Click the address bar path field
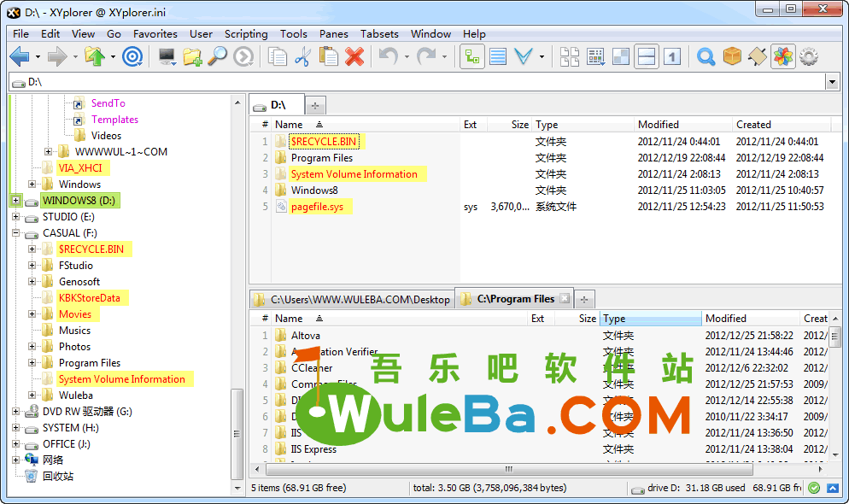Screen dimensions: 849x504 tap(417, 82)
